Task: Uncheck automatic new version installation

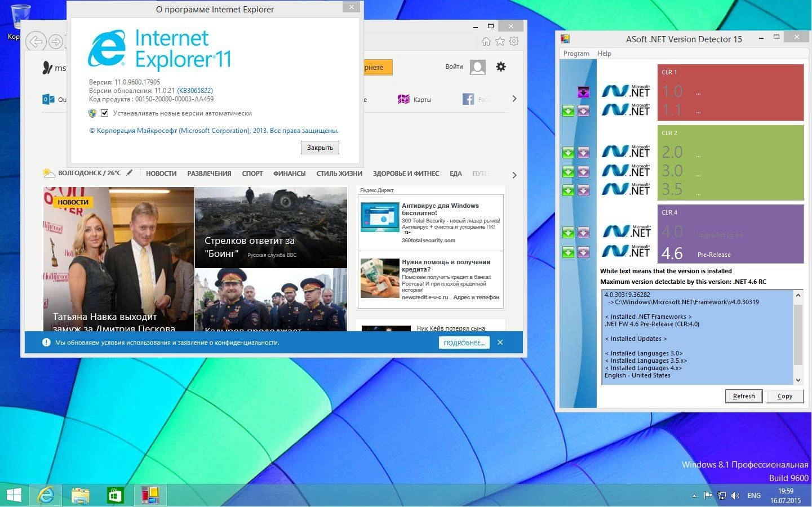Action: [x=104, y=113]
